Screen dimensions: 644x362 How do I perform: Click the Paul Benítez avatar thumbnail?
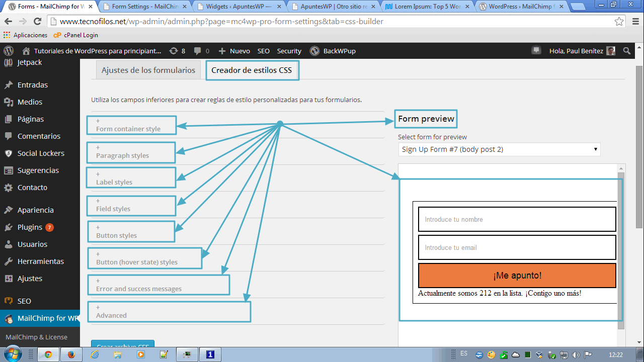point(610,51)
